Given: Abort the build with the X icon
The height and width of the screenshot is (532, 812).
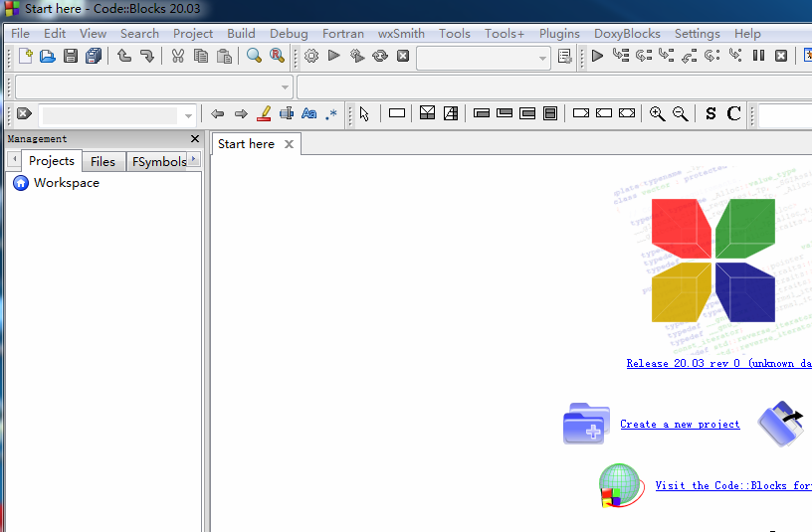Looking at the screenshot, I should pos(403,56).
